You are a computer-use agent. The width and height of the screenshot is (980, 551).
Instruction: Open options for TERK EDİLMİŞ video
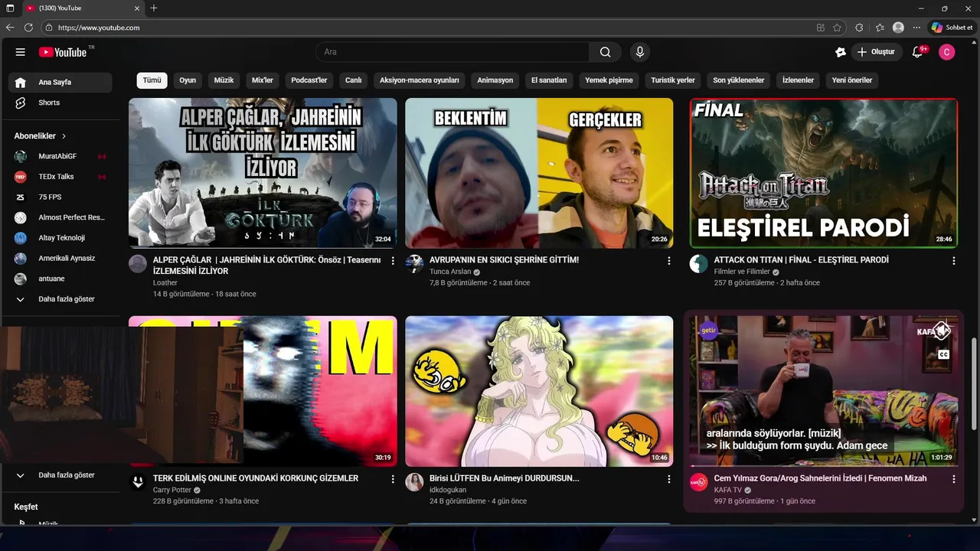pos(393,479)
